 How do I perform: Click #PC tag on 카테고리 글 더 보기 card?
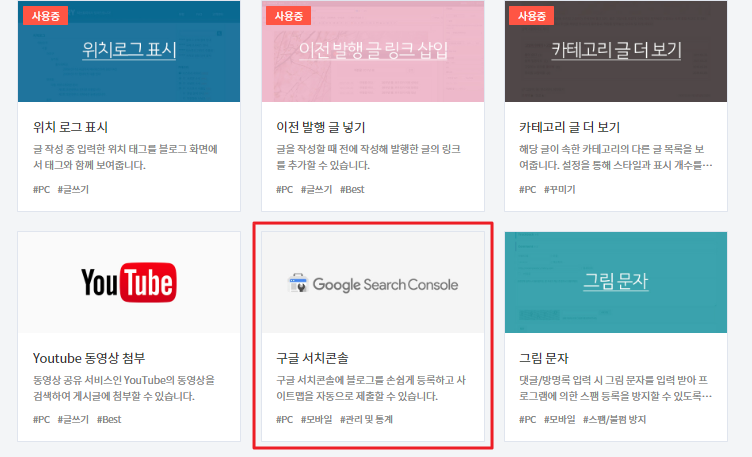(x=528, y=189)
